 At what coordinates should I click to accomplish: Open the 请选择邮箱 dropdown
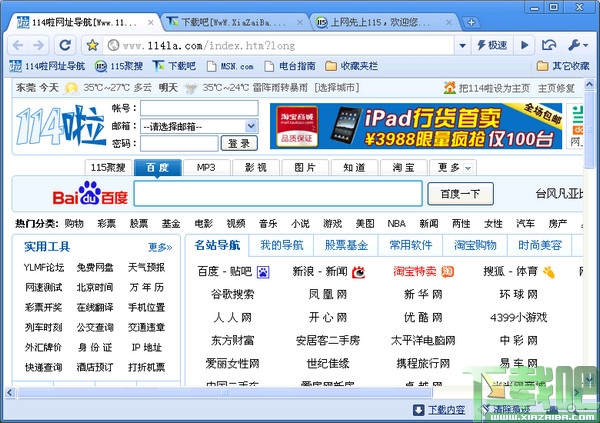pos(199,126)
